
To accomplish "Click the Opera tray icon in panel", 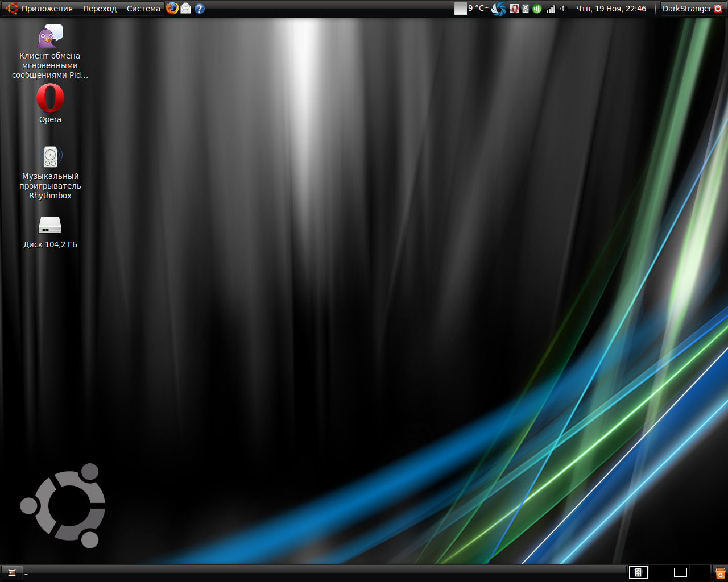I will (514, 9).
